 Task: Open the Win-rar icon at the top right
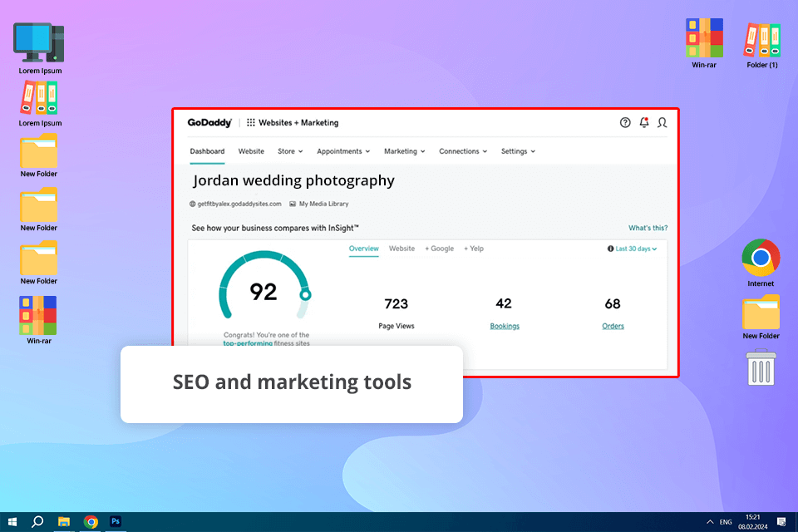pos(704,37)
